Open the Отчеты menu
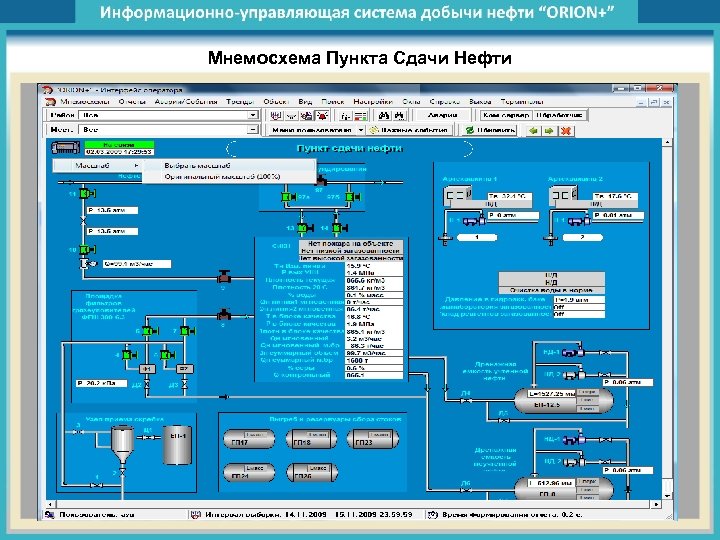This screenshot has width=720, height=540. point(132,101)
